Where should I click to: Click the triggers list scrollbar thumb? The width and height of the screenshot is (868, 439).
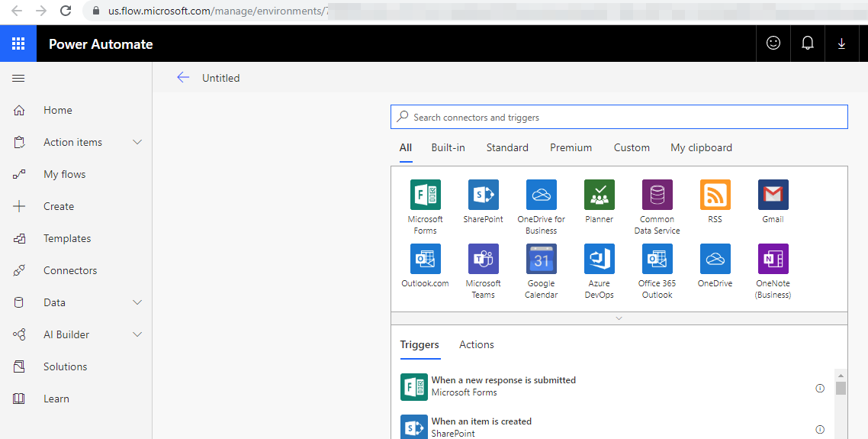click(x=841, y=388)
